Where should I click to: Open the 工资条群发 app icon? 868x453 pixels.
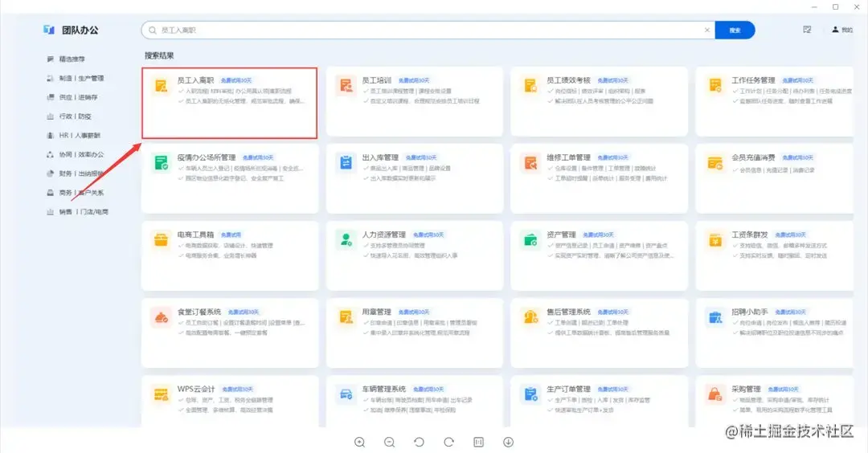[715, 240]
